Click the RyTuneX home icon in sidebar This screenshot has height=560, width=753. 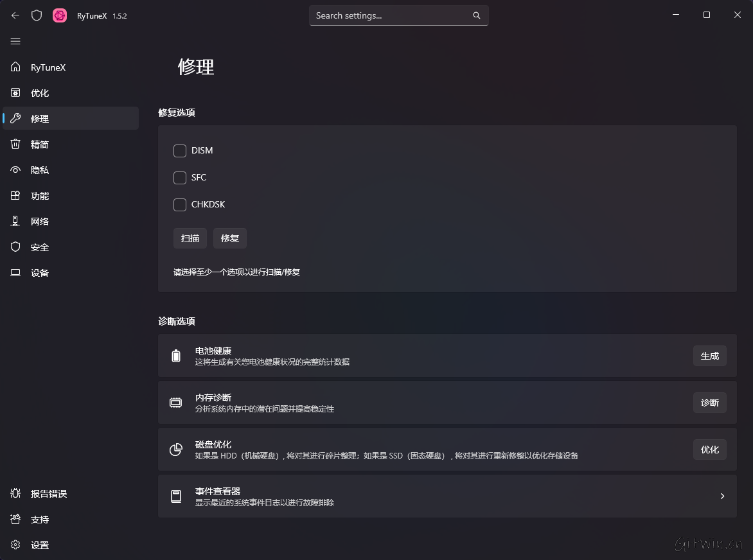click(x=15, y=67)
